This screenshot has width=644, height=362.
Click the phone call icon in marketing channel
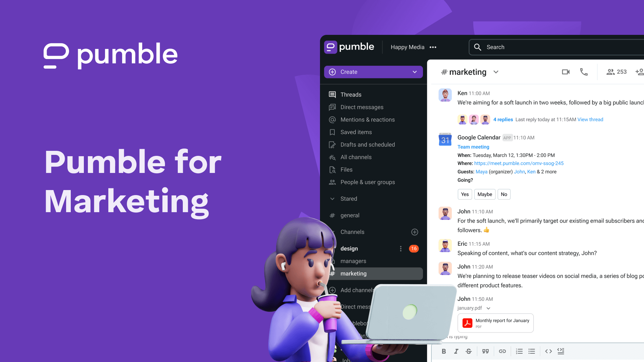(584, 72)
